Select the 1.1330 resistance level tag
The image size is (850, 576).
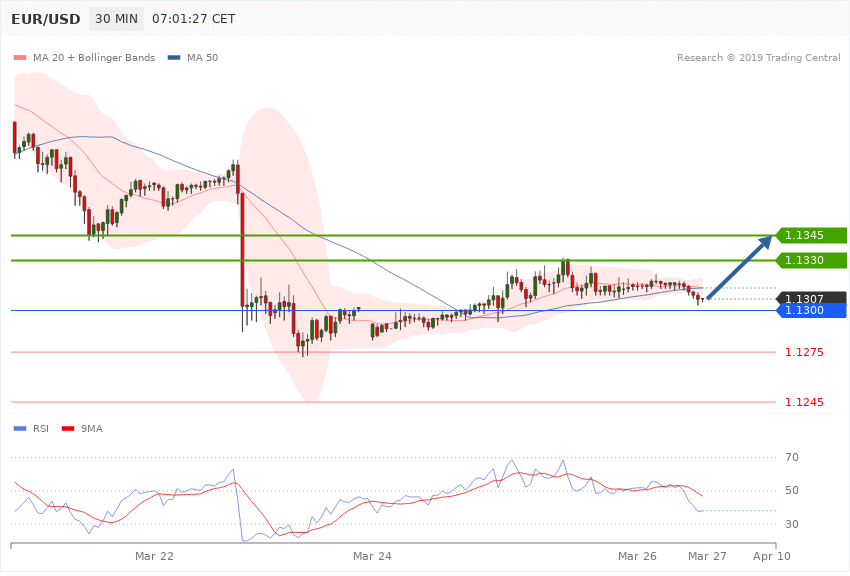tap(812, 260)
